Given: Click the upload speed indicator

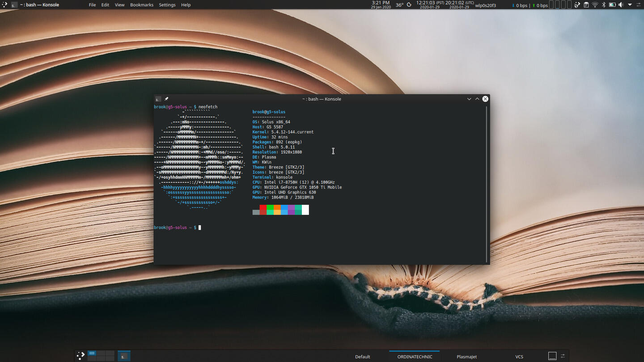Looking at the screenshot, I should click(540, 5).
